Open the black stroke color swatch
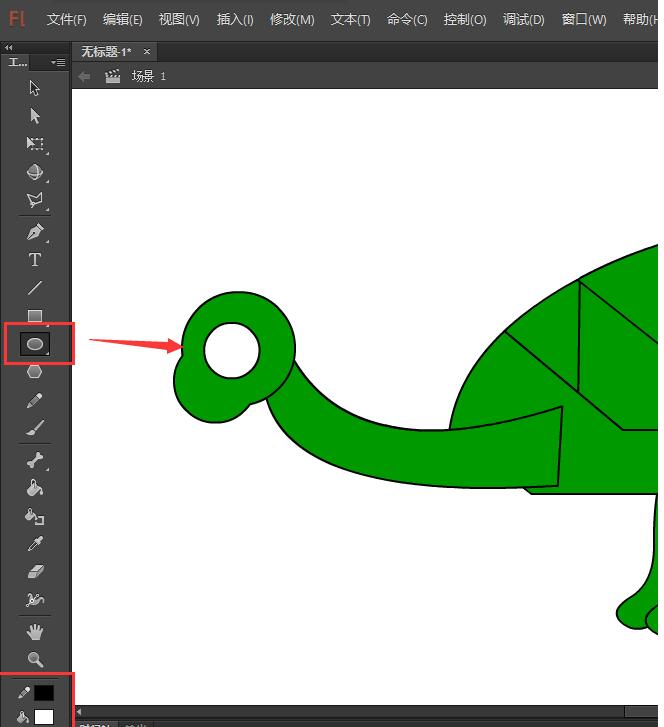This screenshot has height=727, width=664. click(x=44, y=692)
